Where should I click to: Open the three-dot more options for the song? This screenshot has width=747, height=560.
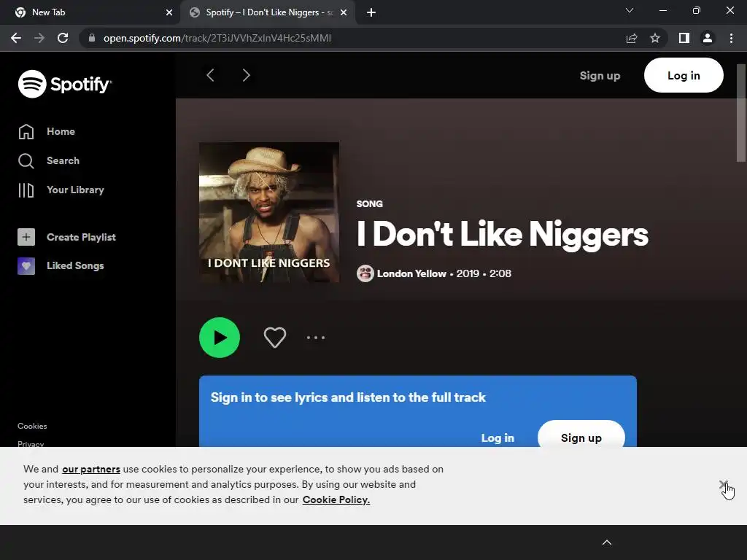pyautogui.click(x=316, y=338)
